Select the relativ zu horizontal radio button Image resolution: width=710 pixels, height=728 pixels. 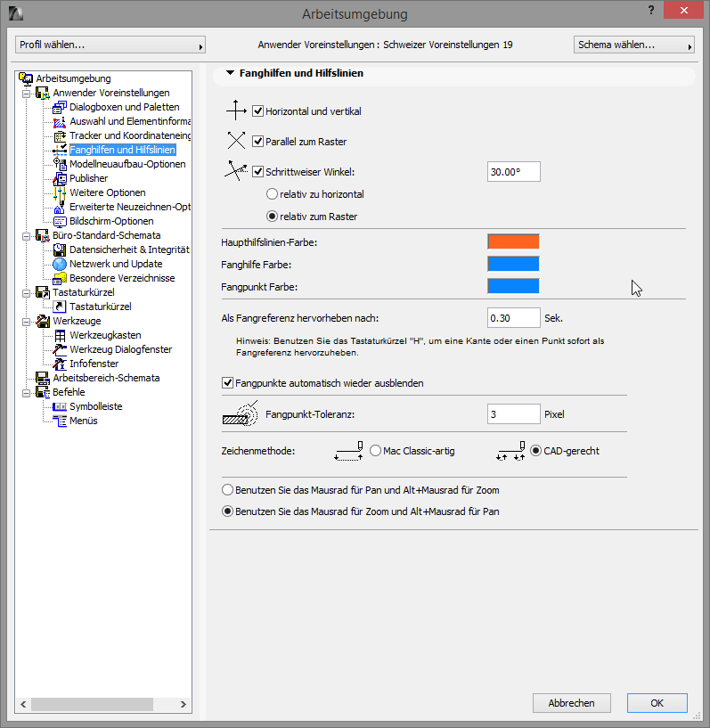pos(272,194)
